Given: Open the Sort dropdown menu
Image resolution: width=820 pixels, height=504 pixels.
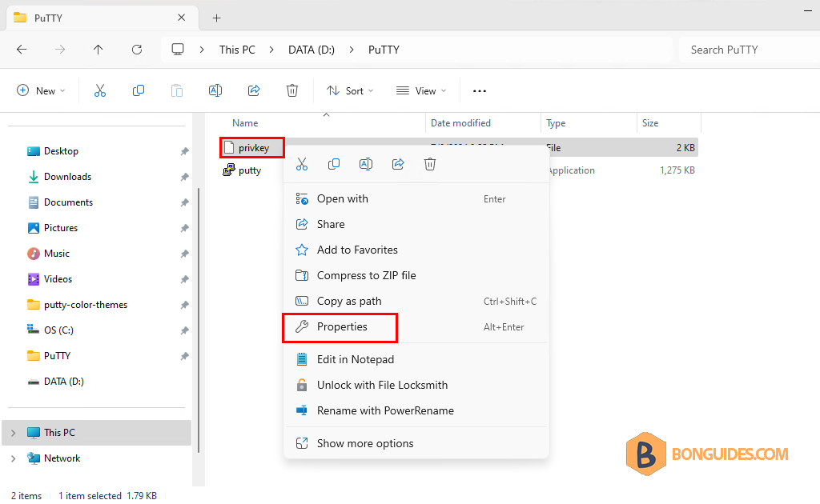Looking at the screenshot, I should coord(350,91).
